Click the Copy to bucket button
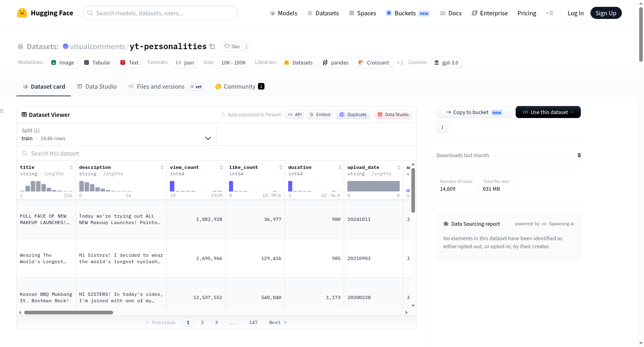 click(x=474, y=112)
